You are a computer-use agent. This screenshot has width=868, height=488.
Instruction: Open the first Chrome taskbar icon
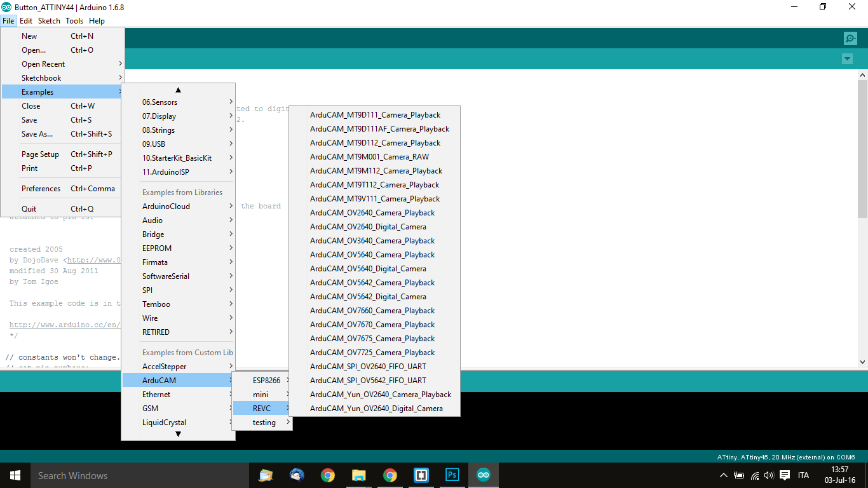(x=328, y=475)
